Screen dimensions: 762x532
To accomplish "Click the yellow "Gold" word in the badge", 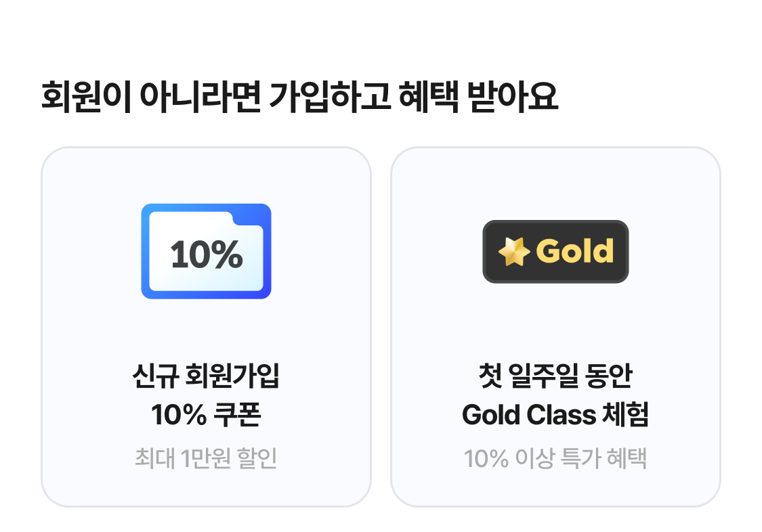I will (x=574, y=251).
